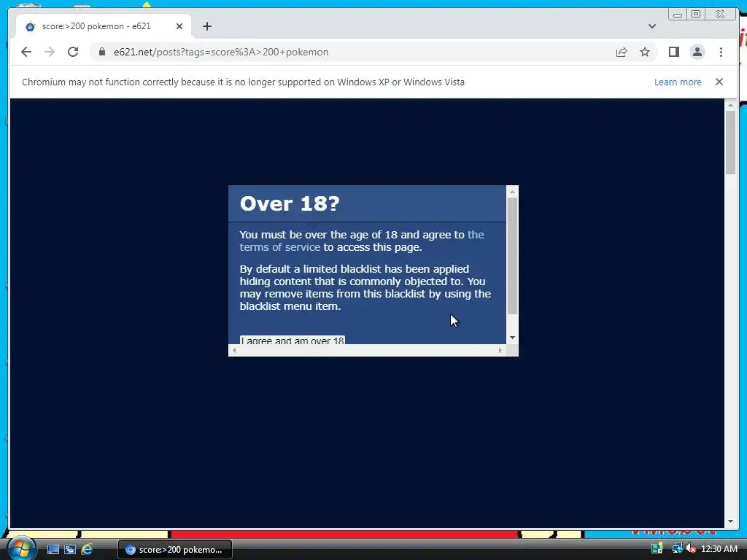Restore down the Chromium window
The image size is (747, 560).
(x=696, y=15)
